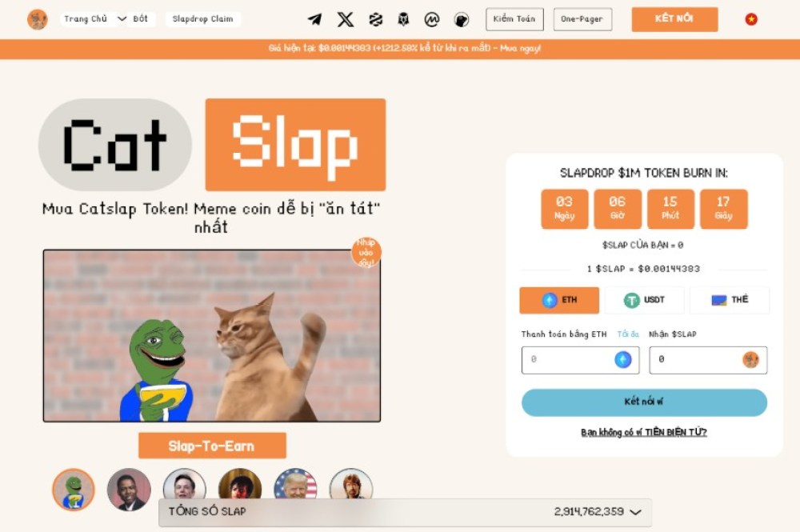Open the Slapdrop Claim menu item

[202, 19]
